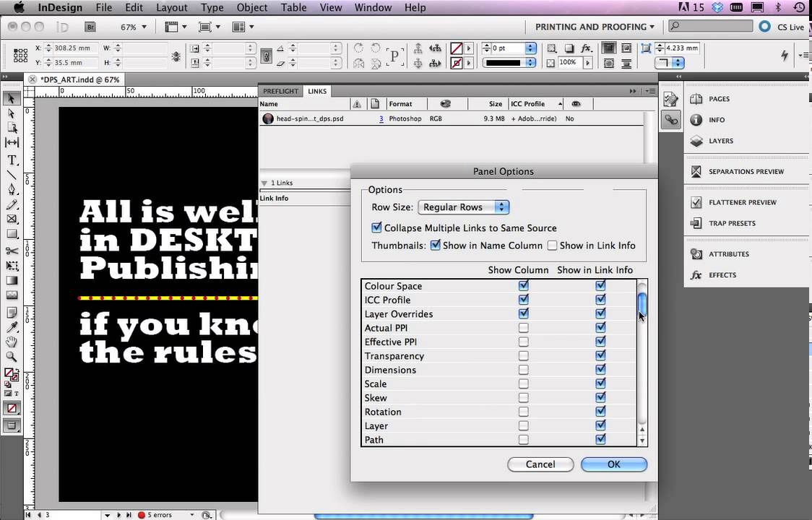
Task: Click the Fill and Stroke swatch in toolbox
Action: [x=11, y=374]
